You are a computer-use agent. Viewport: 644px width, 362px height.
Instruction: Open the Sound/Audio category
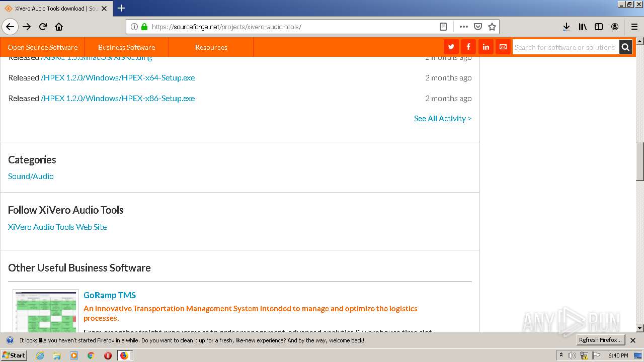tap(31, 176)
